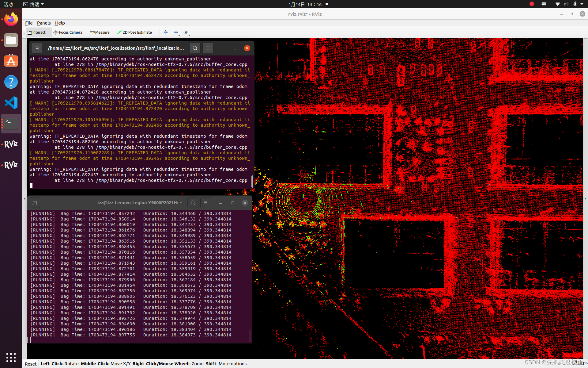
Task: Click the blue plus add-tool icon
Action: 166,32
